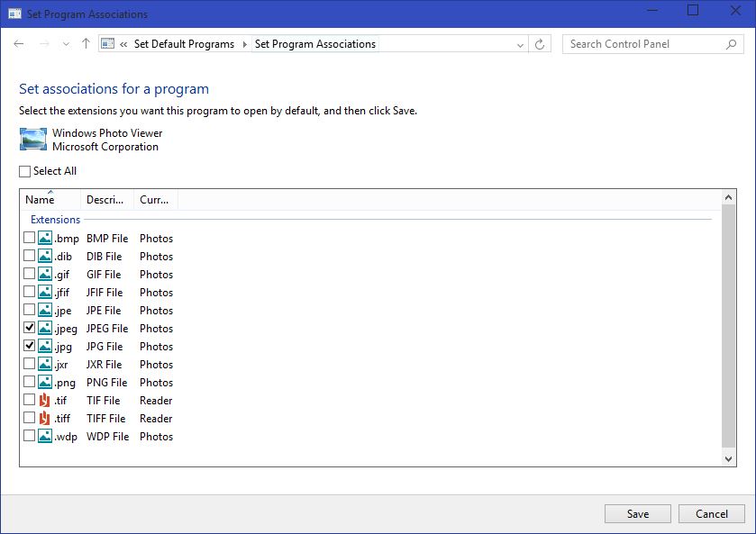This screenshot has width=756, height=534.
Task: Click the Control Panel icon in address bar
Action: click(x=107, y=44)
